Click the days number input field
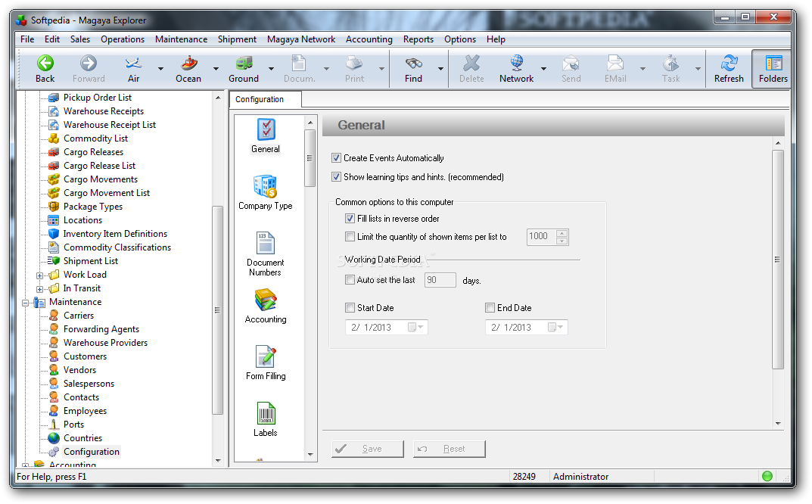This screenshot has width=812, height=504. point(440,280)
